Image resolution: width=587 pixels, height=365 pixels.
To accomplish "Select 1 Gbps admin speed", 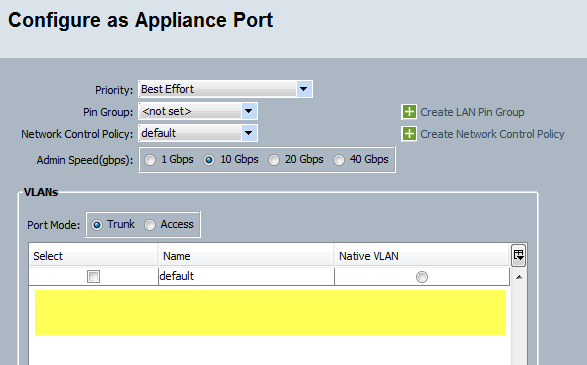I will [150, 160].
